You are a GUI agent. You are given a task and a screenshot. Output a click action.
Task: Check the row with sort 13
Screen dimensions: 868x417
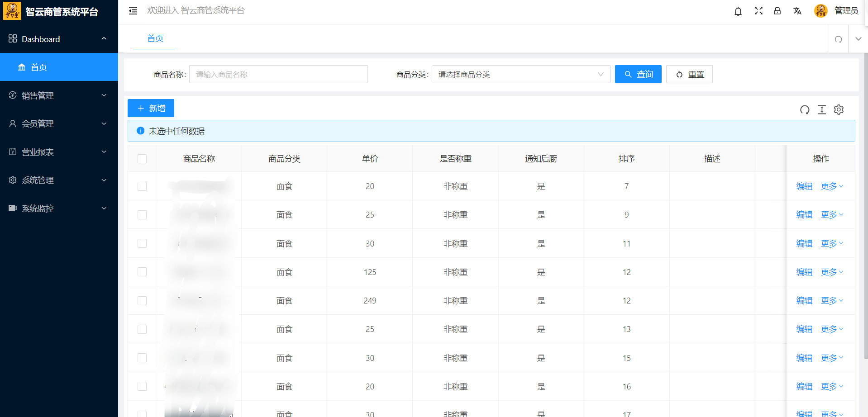tap(142, 329)
